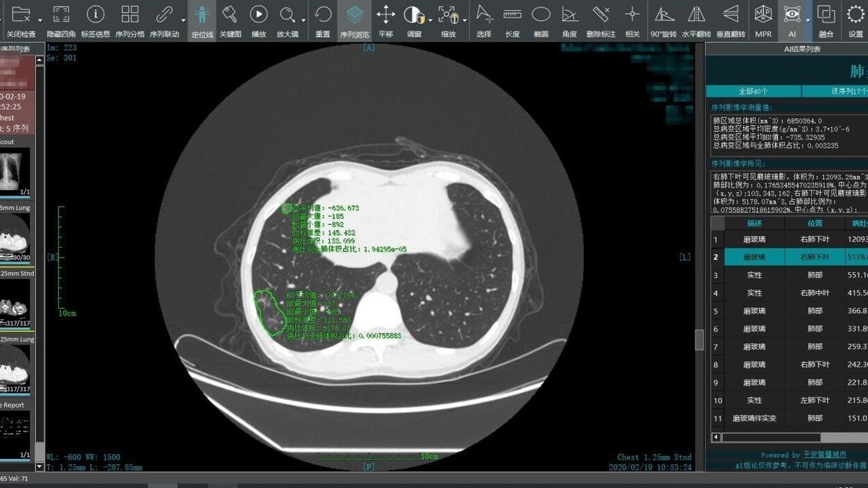The height and width of the screenshot is (488, 868).
Task: Select AI result row 5 磨玻璃
Action: 790,311
